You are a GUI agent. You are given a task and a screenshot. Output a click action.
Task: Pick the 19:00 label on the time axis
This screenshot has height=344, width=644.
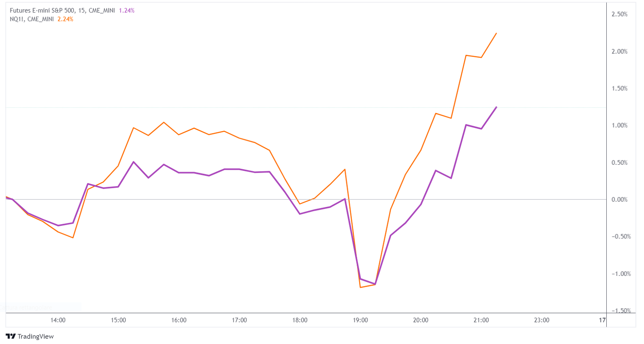pos(360,320)
